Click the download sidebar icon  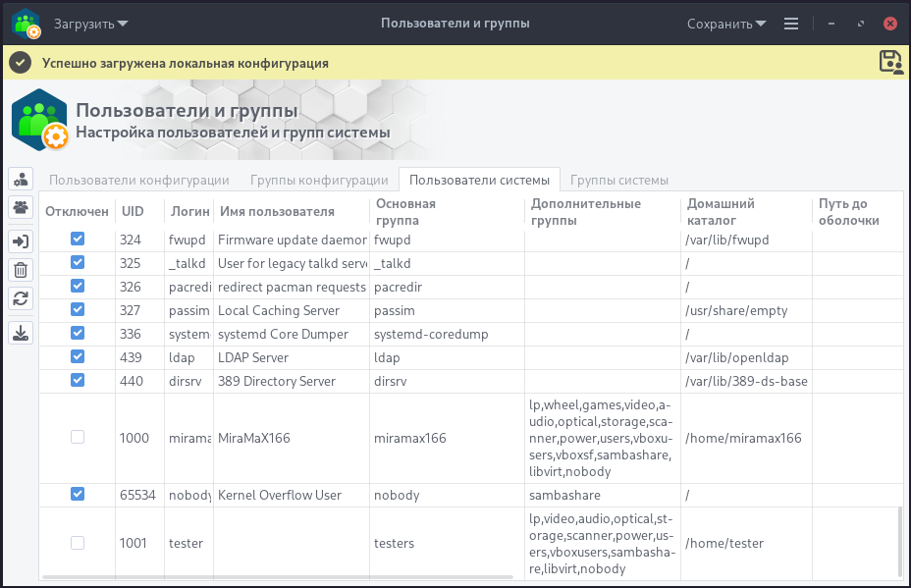[x=21, y=333]
